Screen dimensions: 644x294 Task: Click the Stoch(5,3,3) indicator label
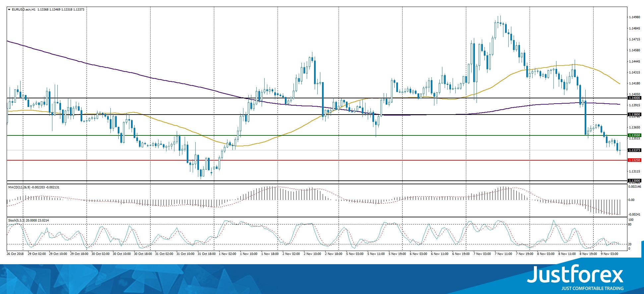[17, 220]
